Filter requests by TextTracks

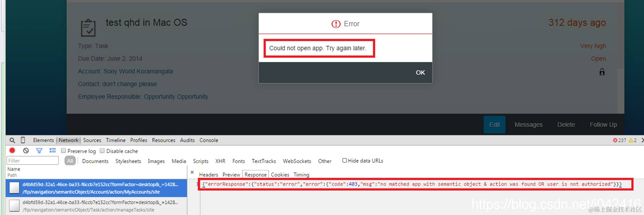pyautogui.click(x=264, y=161)
